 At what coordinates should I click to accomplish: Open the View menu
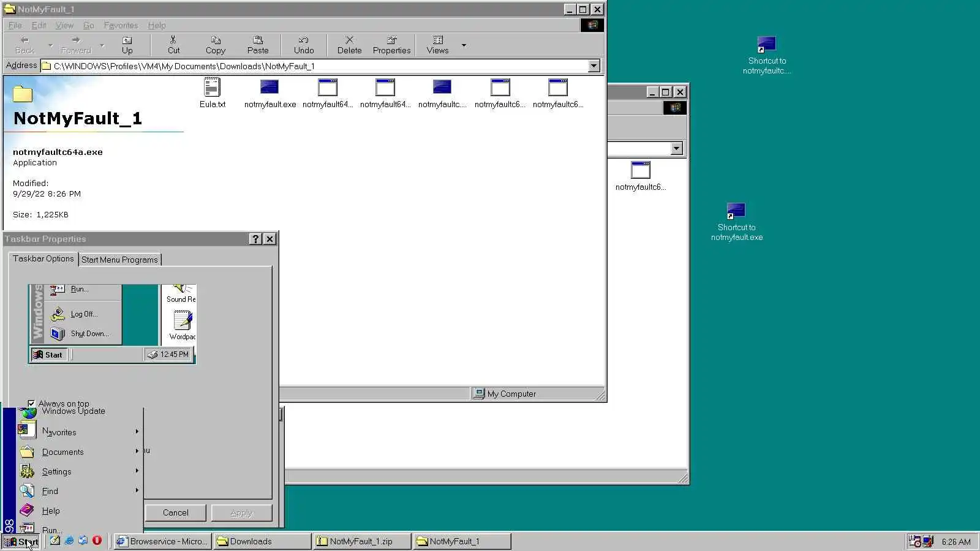pos(64,25)
